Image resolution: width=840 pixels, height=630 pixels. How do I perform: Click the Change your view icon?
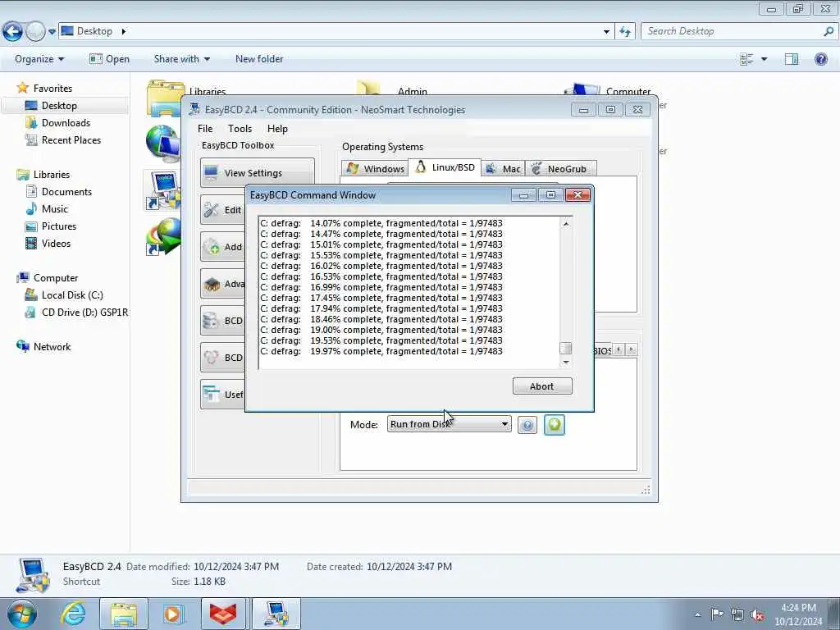746,59
